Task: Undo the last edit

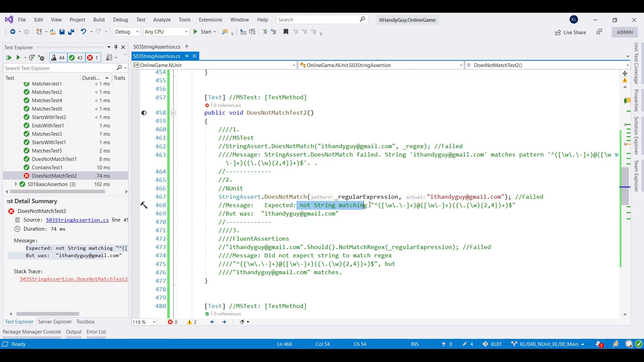Action: [84, 32]
